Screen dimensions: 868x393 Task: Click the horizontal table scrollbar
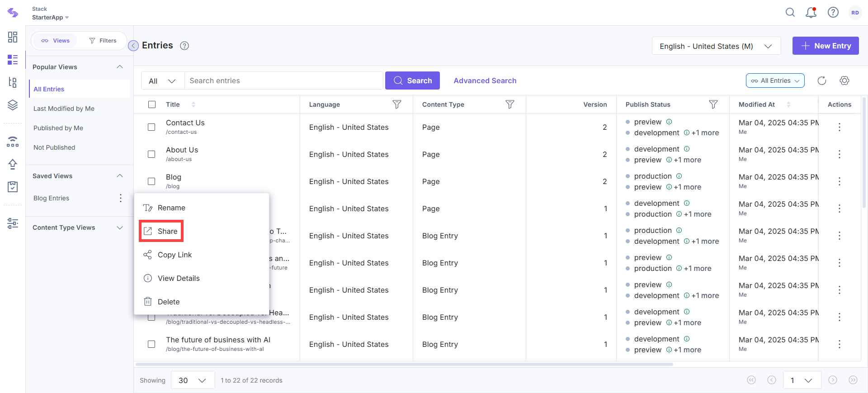405,364
